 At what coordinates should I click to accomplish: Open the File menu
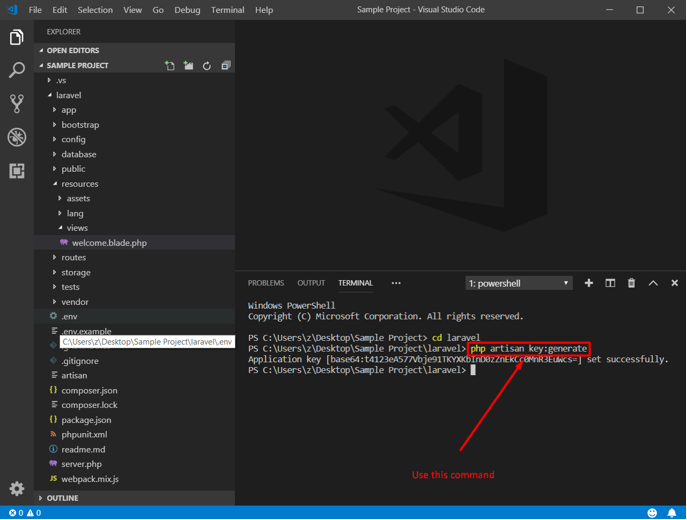point(35,10)
